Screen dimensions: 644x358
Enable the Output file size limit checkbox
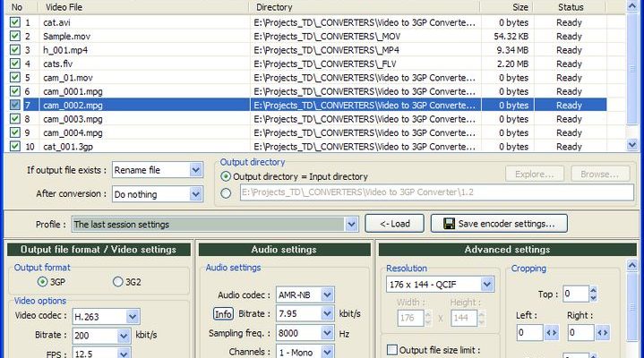392,350
